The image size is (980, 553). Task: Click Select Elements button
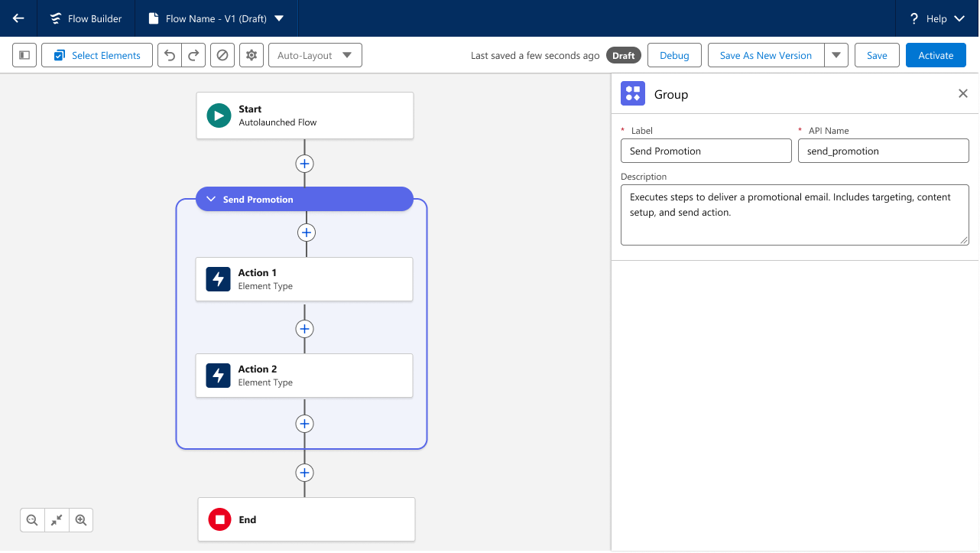click(x=97, y=55)
